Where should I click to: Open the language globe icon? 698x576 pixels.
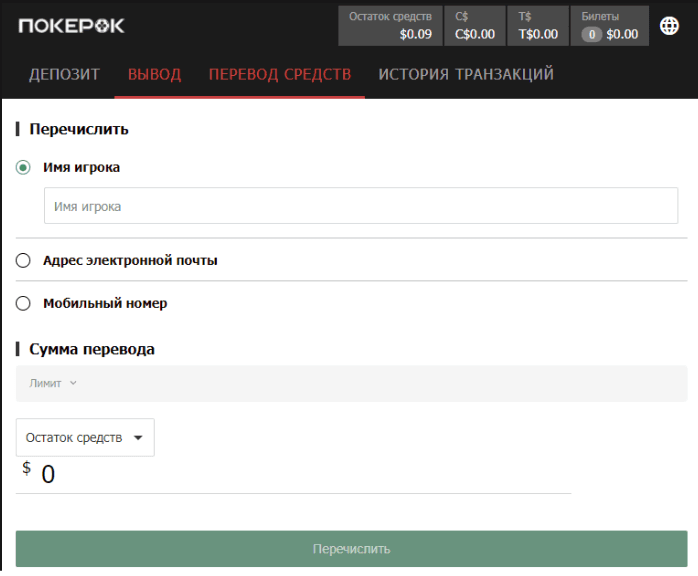(669, 26)
